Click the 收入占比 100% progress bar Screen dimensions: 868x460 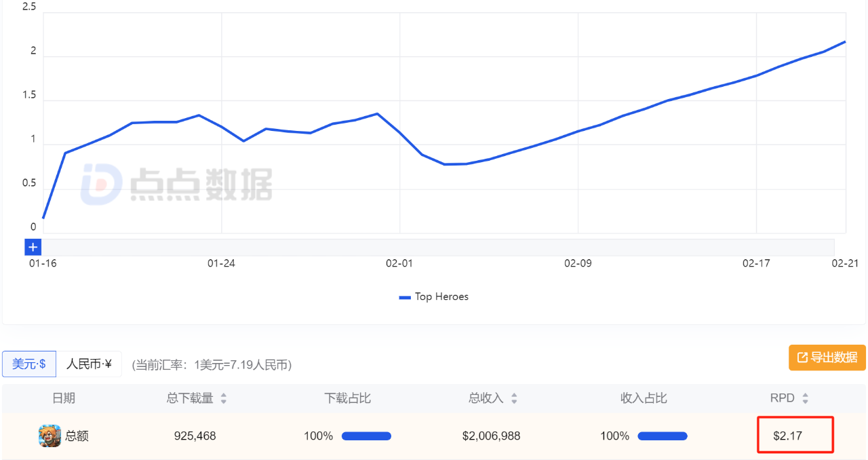pyautogui.click(x=663, y=436)
